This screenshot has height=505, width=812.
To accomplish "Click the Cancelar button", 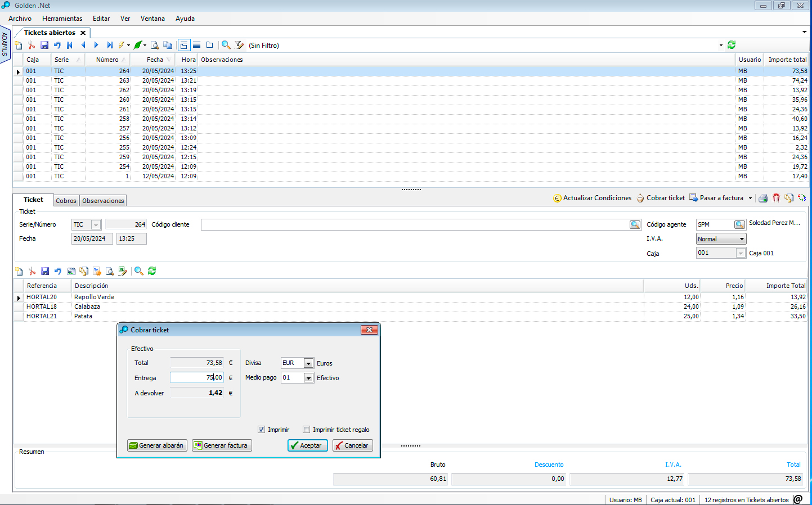I will (x=353, y=445).
